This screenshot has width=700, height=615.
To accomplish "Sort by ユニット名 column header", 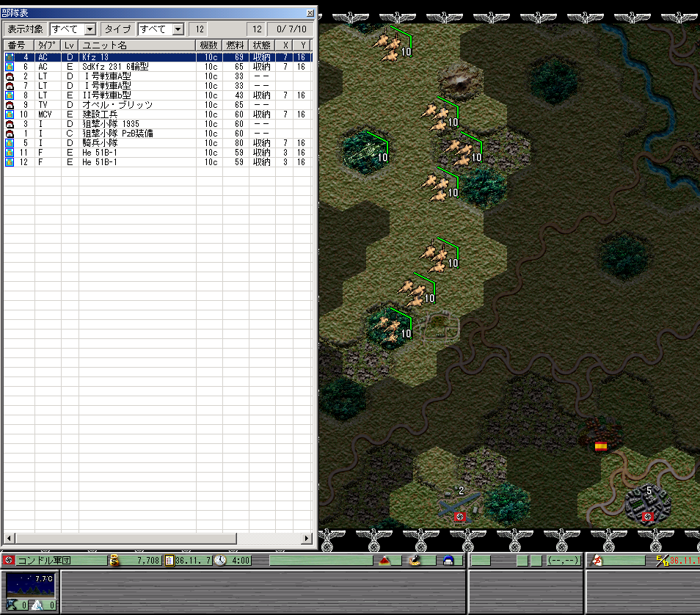I will tap(137, 45).
